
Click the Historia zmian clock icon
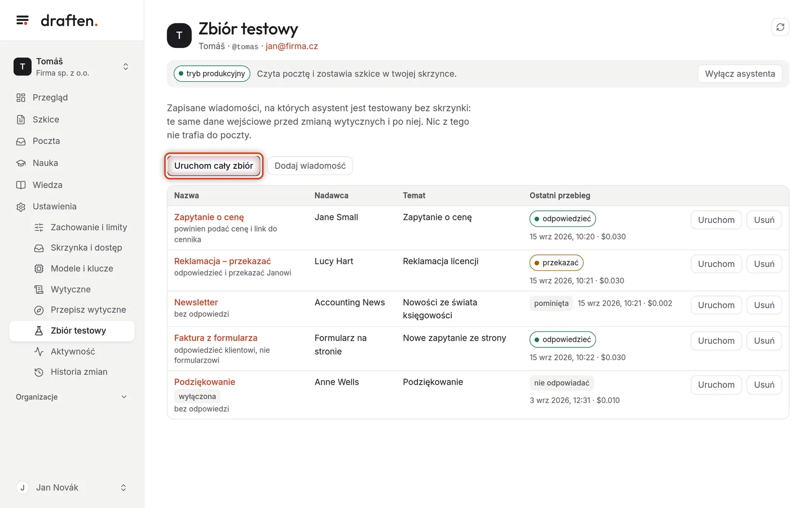[39, 372]
